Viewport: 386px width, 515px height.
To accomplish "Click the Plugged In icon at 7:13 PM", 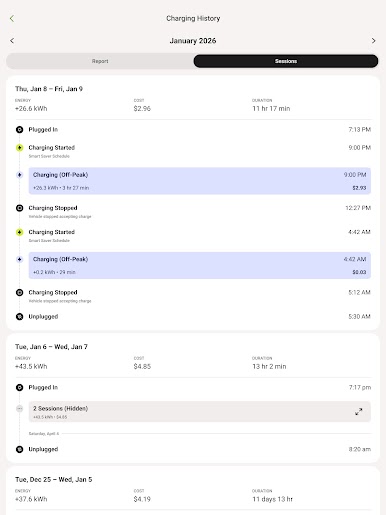I will [20, 130].
